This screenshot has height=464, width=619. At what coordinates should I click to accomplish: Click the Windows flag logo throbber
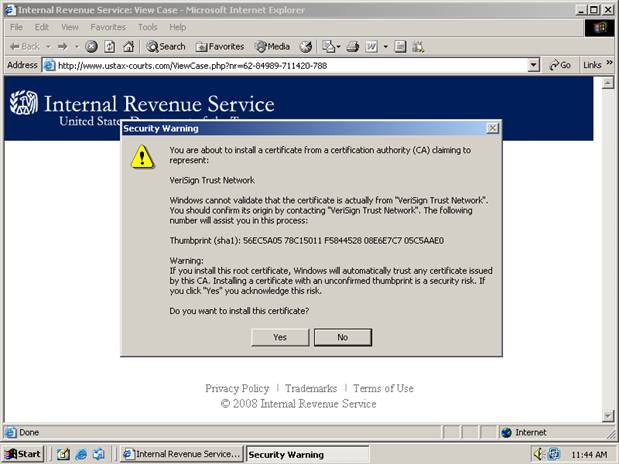point(599,28)
